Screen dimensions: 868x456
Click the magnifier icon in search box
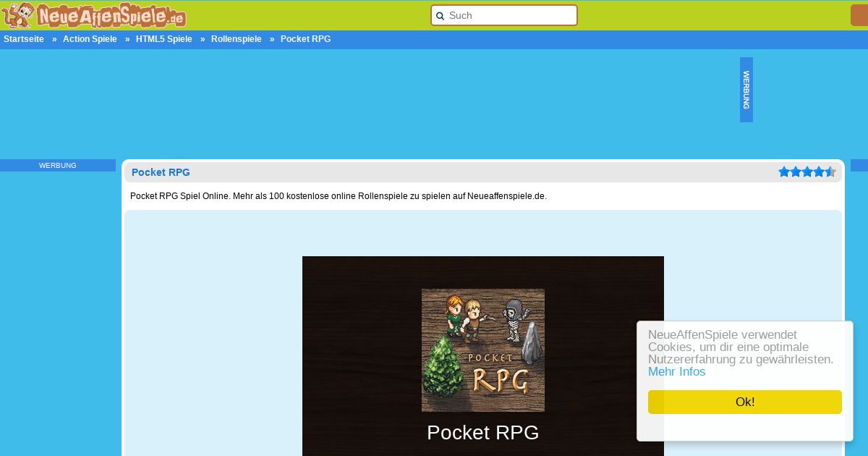click(x=440, y=16)
